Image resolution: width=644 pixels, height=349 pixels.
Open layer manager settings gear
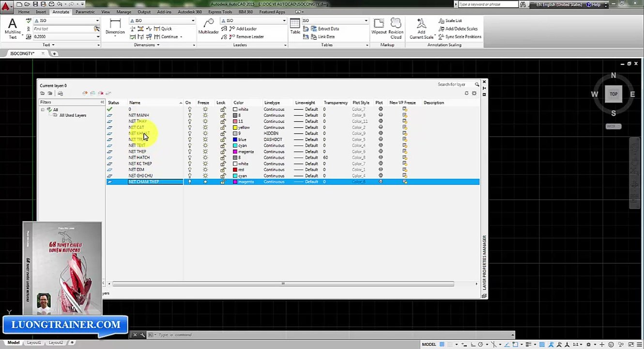pyautogui.click(x=474, y=93)
